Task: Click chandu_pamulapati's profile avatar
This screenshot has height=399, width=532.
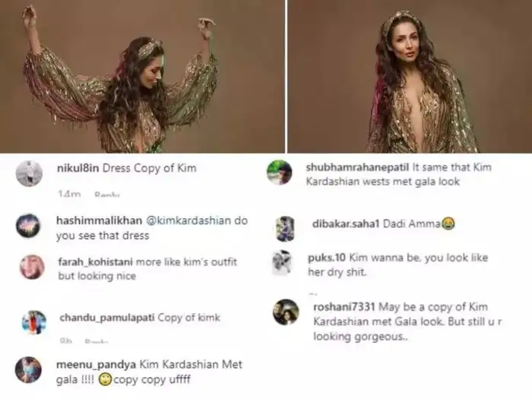Action: [x=33, y=322]
